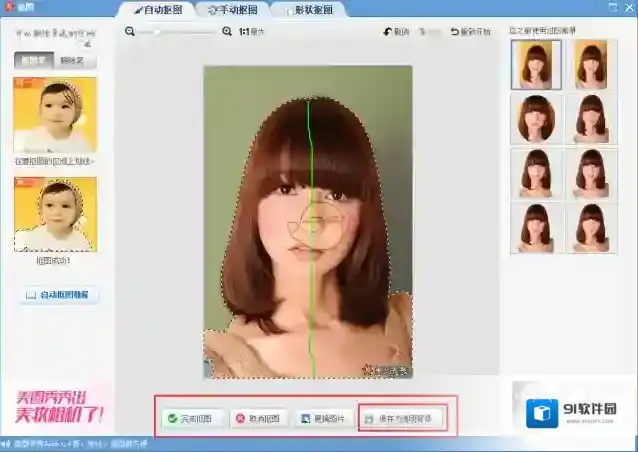638x452 pixels.
Task: Open the 自动抠图教程 tutorial link
Action: [57, 295]
